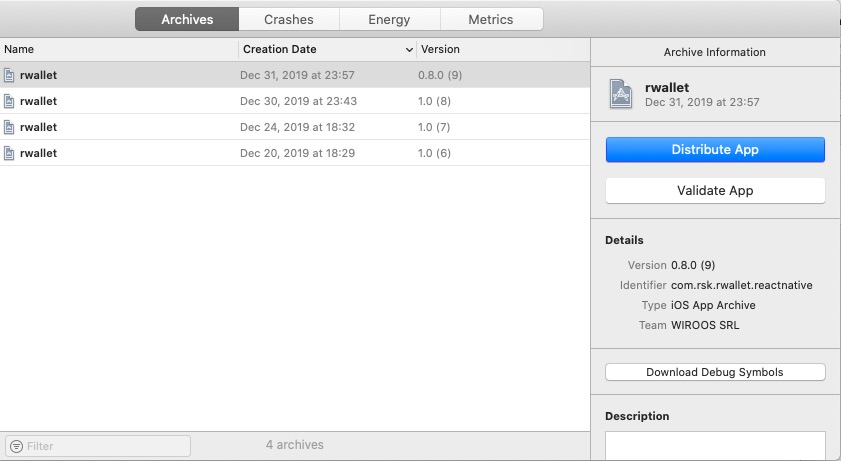
Task: Click the date Dec 20, 2019 at 18:29
Action: 297,153
